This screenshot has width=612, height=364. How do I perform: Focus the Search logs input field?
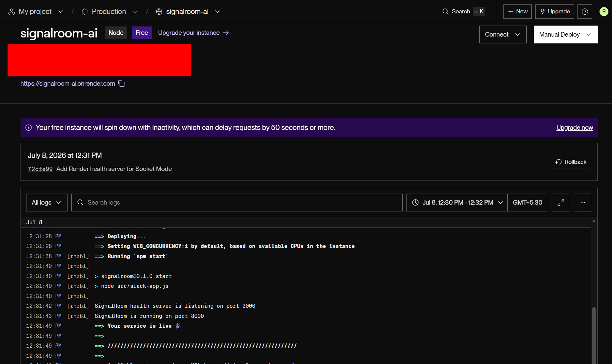237,203
